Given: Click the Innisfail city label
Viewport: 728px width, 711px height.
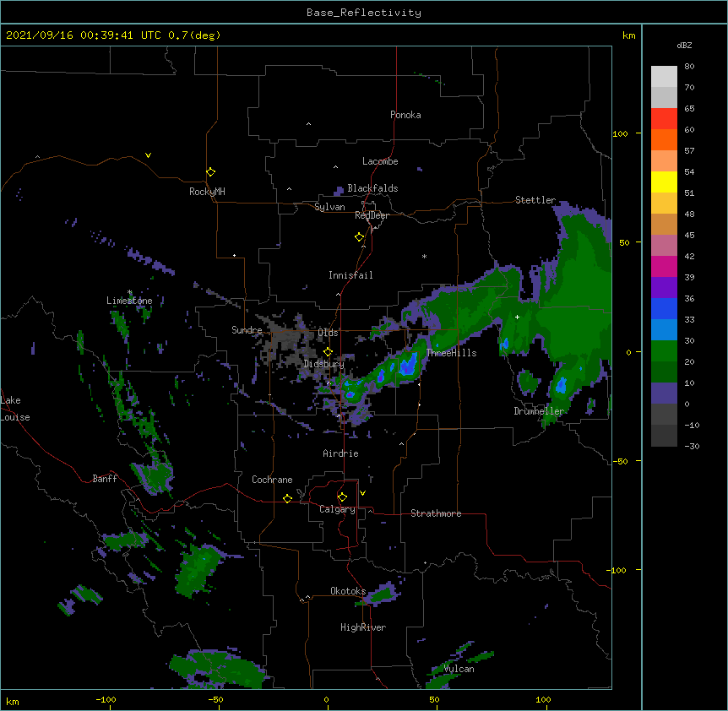Looking at the screenshot, I should click(x=350, y=275).
